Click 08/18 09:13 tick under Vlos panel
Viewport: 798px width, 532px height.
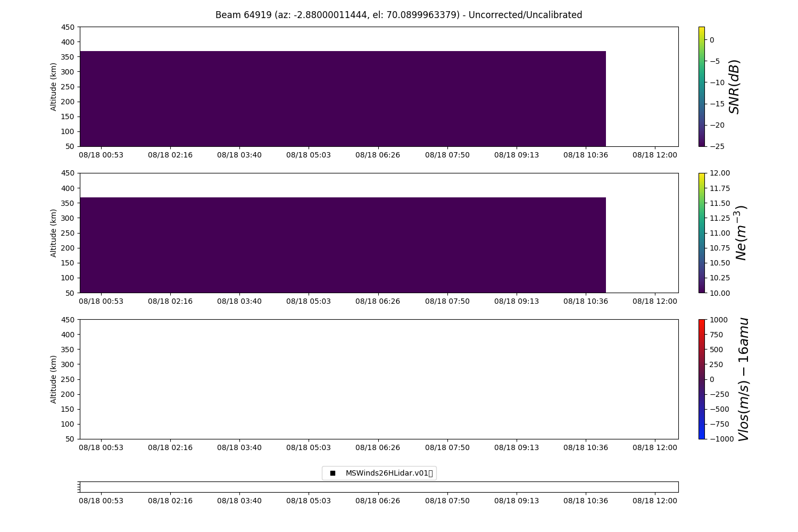[517, 447]
